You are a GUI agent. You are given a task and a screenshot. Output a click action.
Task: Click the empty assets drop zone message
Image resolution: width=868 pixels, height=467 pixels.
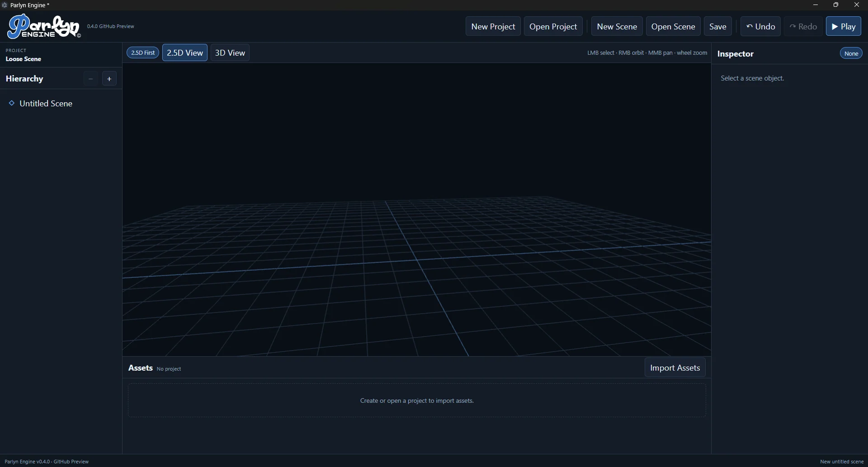417,400
